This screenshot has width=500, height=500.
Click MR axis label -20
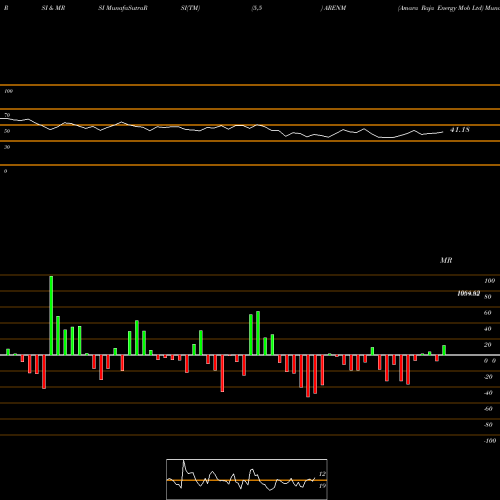pyautogui.click(x=488, y=377)
